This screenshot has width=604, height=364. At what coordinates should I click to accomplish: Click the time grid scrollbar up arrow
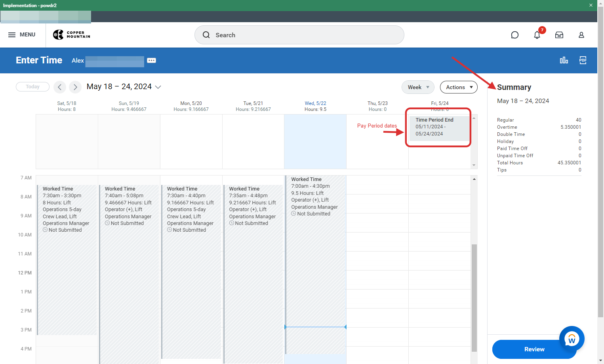pyautogui.click(x=474, y=179)
